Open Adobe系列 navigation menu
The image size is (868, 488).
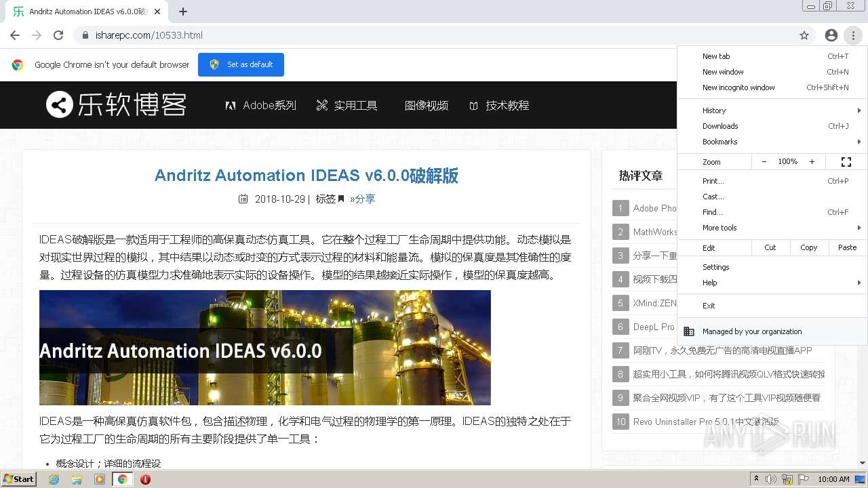(x=261, y=105)
